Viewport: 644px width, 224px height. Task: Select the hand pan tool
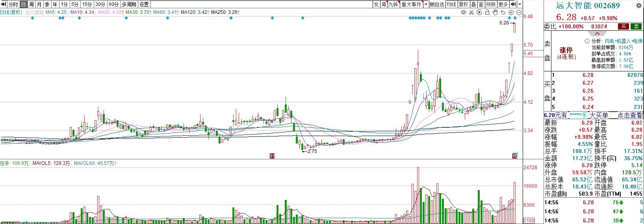[494, 12]
